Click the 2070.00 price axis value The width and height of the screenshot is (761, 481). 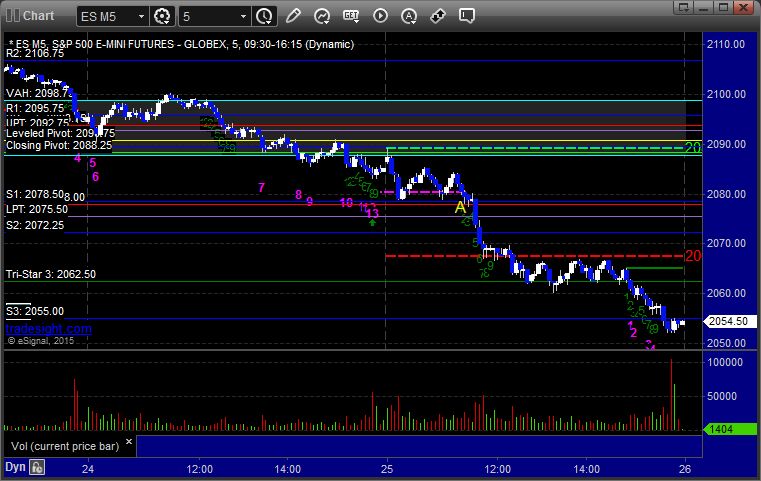pos(726,243)
